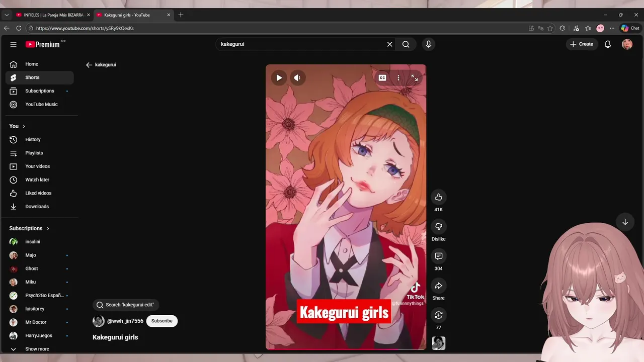Open HarryJuegos channel

pyautogui.click(x=39, y=335)
